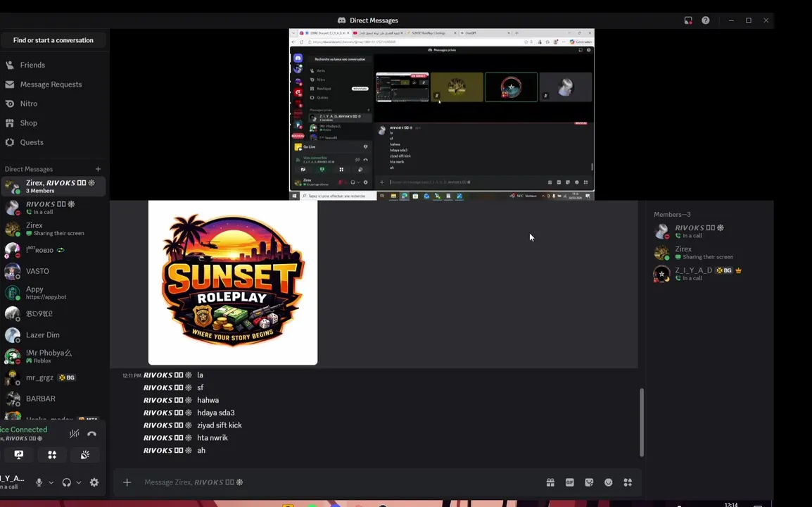The height and width of the screenshot is (507, 812).
Task: Open the GIF picker
Action: click(570, 482)
